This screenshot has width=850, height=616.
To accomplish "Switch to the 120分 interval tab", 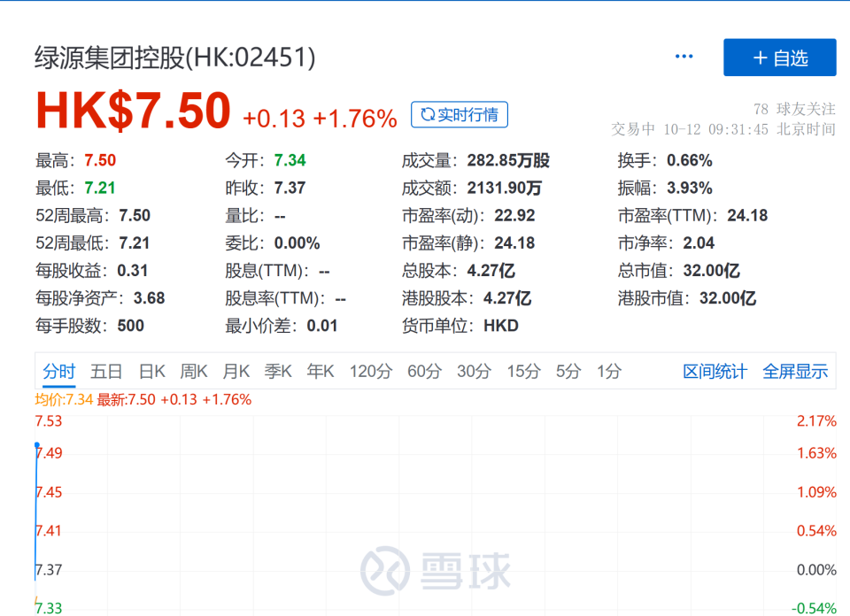I will tap(371, 372).
